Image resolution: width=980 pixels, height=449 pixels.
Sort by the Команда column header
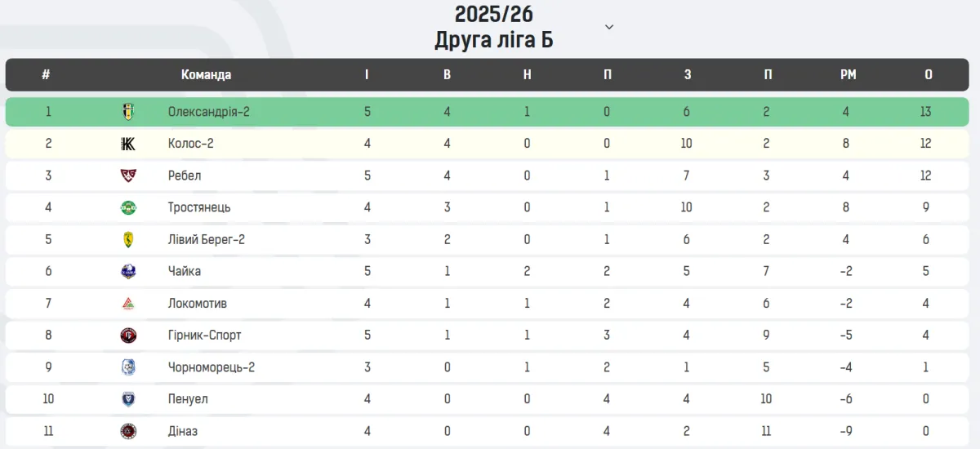click(x=206, y=75)
